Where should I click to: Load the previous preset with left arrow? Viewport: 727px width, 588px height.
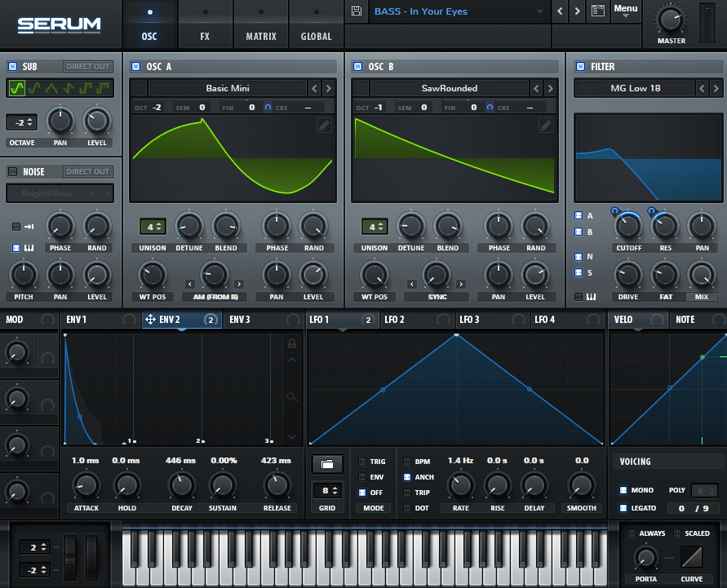pyautogui.click(x=560, y=11)
